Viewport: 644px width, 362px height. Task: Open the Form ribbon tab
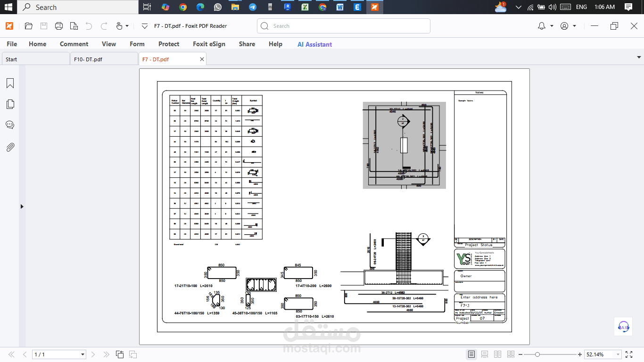(x=137, y=44)
